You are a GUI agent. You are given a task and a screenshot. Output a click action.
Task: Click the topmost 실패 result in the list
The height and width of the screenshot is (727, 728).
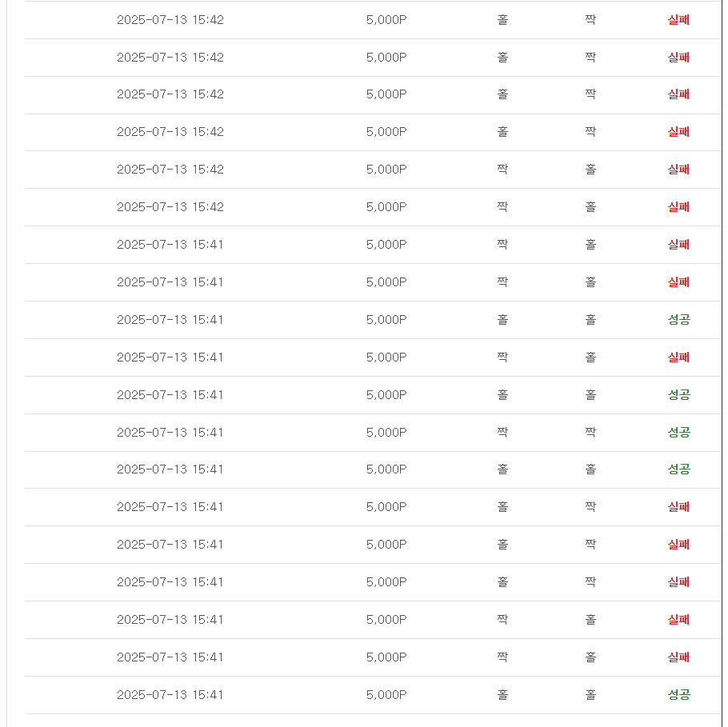678,19
